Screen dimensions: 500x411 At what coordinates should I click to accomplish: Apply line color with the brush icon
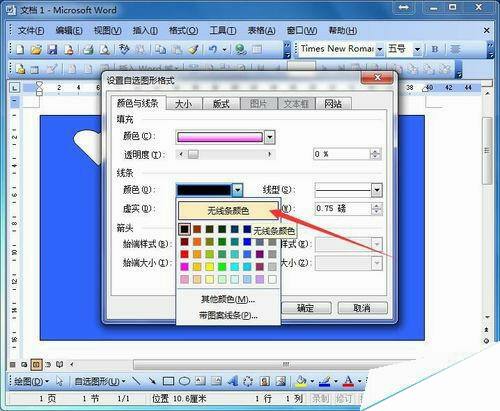pyautogui.click(x=325, y=381)
